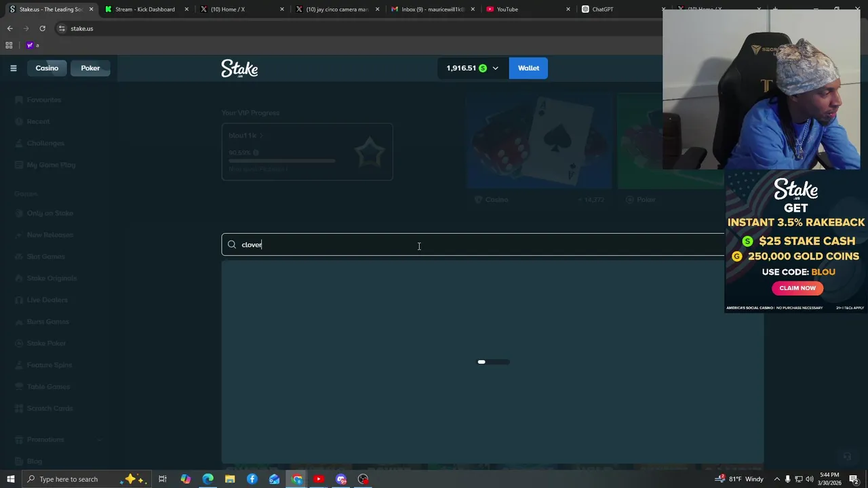Open Scratch Cards in the sidebar
The height and width of the screenshot is (488, 868).
tap(50, 408)
